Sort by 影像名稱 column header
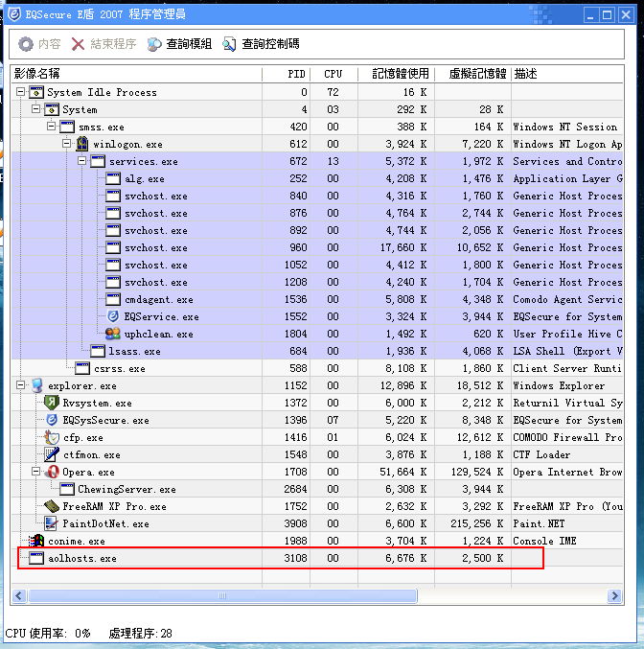644x649 pixels. click(x=137, y=74)
